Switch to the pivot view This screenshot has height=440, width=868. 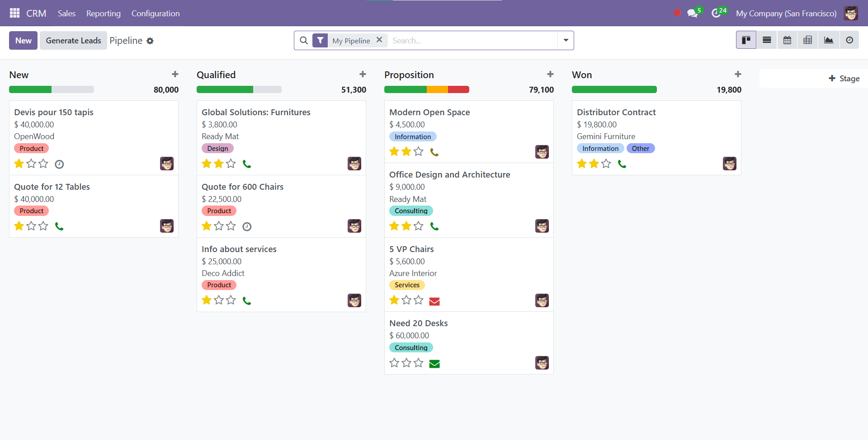[808, 40]
